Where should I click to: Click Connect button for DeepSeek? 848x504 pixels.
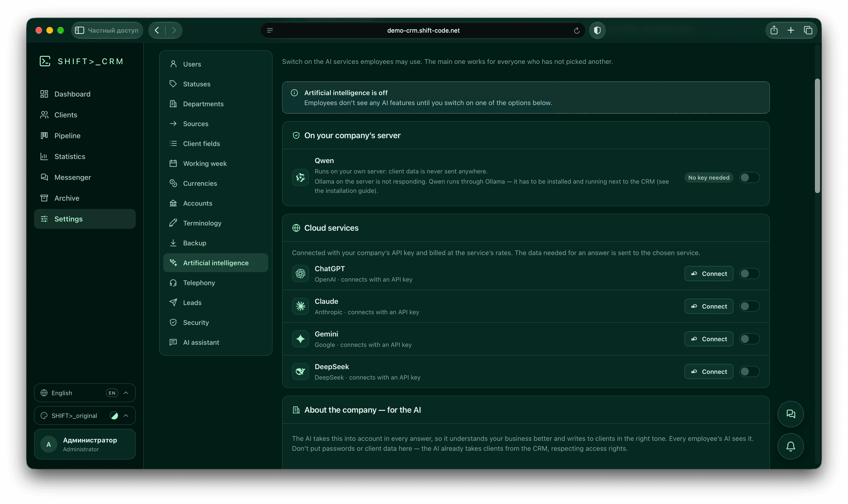coord(708,371)
